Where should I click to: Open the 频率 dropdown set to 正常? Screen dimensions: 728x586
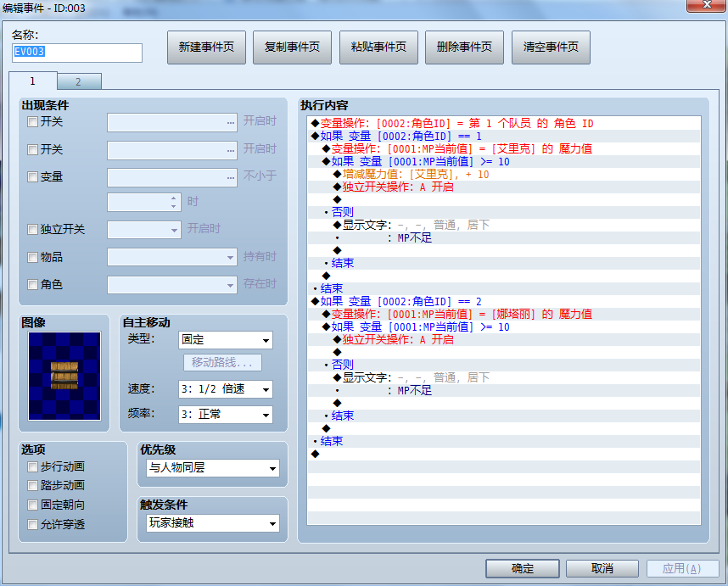coord(225,415)
